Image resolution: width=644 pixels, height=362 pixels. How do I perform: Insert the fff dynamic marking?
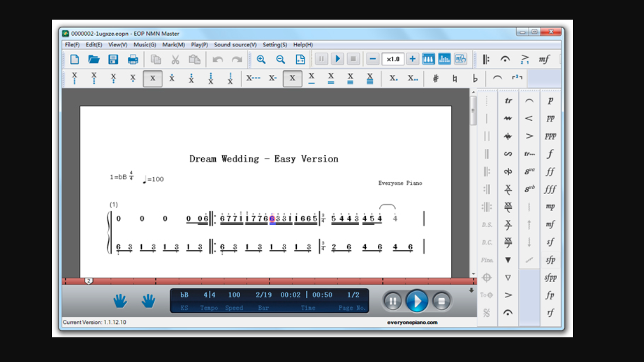pyautogui.click(x=550, y=189)
